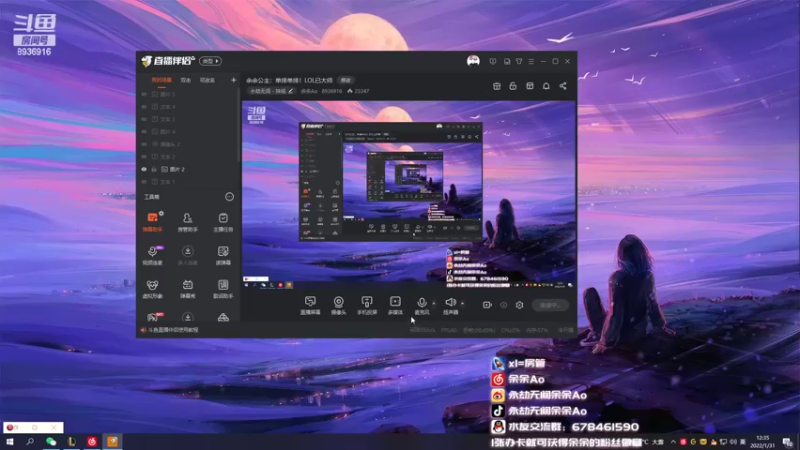Add a 手机投屏 phone casting source
Image resolution: width=800 pixels, height=450 pixels.
pyautogui.click(x=367, y=305)
